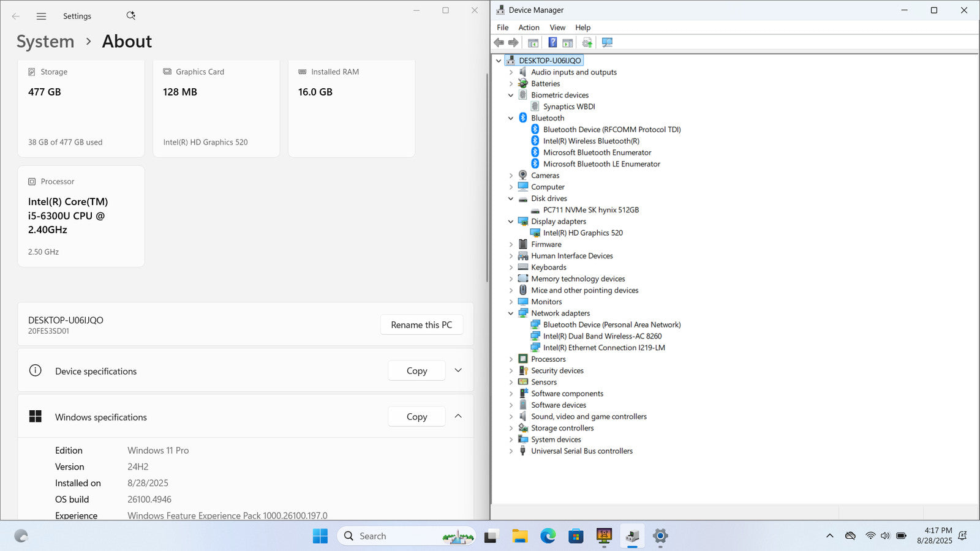
Task: Click Show/Hide Action Pane toolbar icon
Action: 568,42
